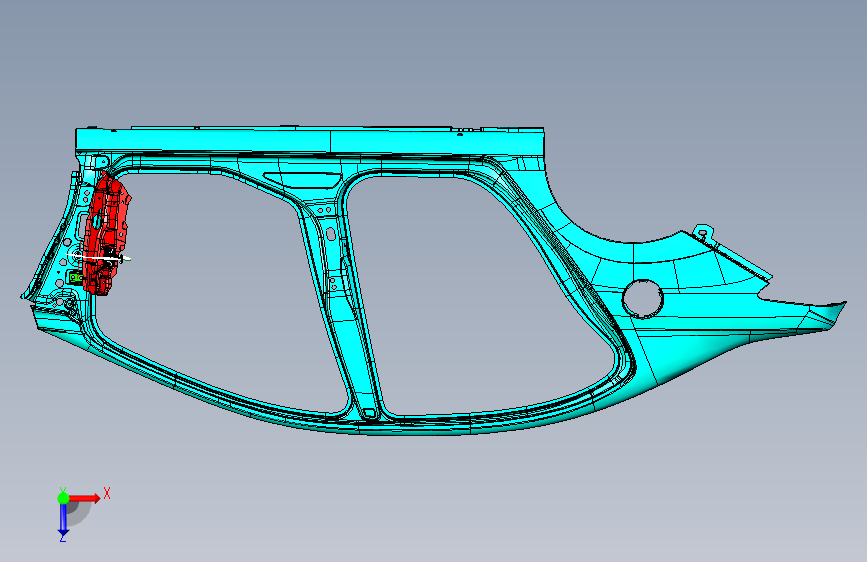Screen dimensions: 867x562
Task: Click the red X axis arrow of the triad
Action: (x=85, y=498)
